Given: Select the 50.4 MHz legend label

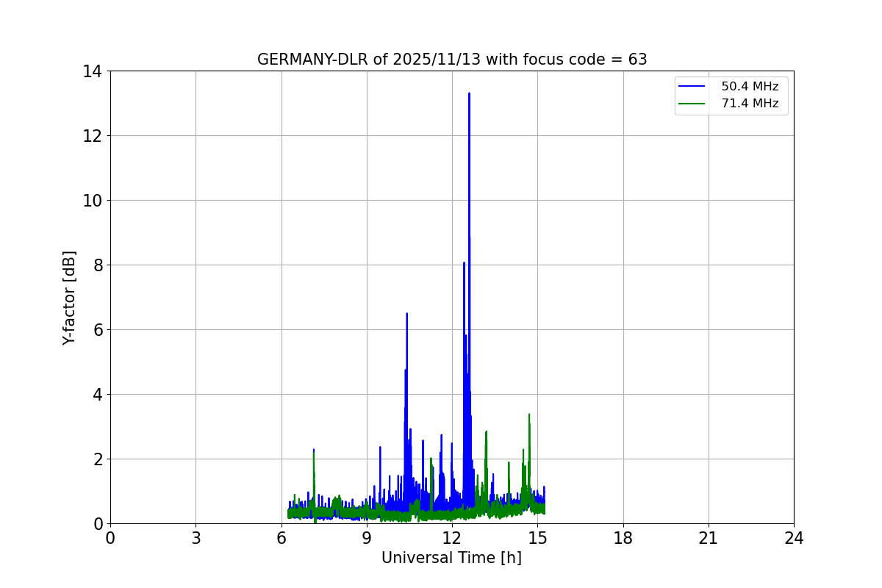Looking at the screenshot, I should [750, 87].
